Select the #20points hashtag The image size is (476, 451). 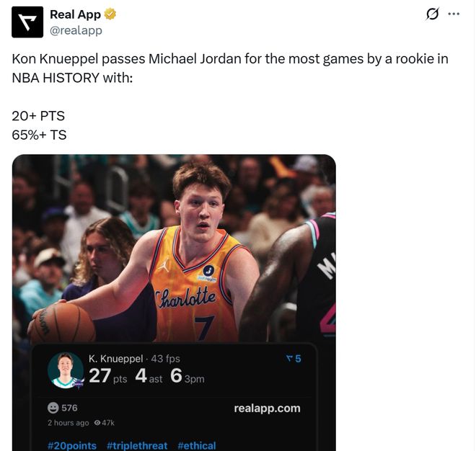pyautogui.click(x=72, y=445)
